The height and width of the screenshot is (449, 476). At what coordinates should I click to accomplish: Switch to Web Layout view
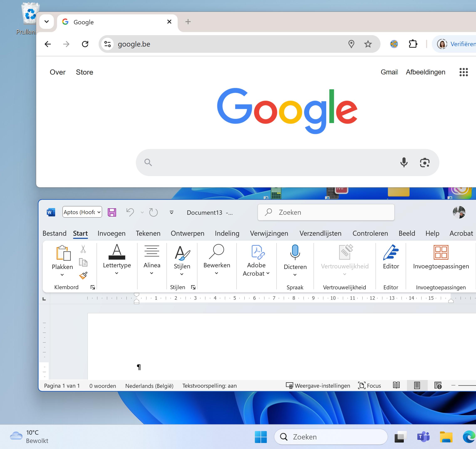pyautogui.click(x=438, y=386)
